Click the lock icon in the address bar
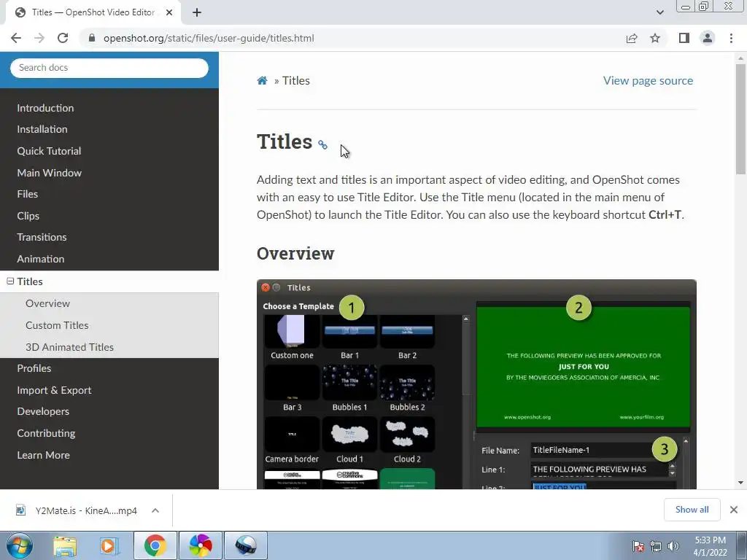Image resolution: width=747 pixels, height=560 pixels. 92,38
